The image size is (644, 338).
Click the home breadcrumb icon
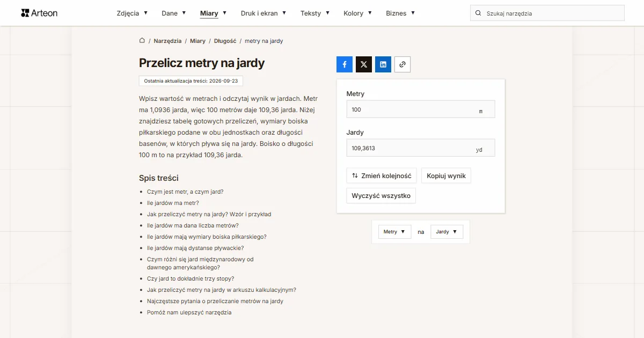pyautogui.click(x=142, y=40)
